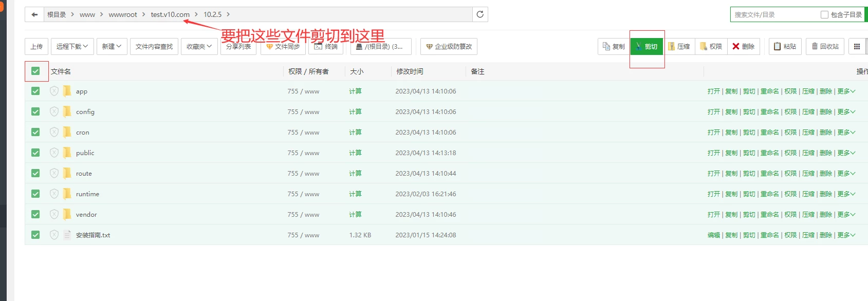Click the grid view switch icon
Viewport: 868px width, 301px height.
click(857, 46)
